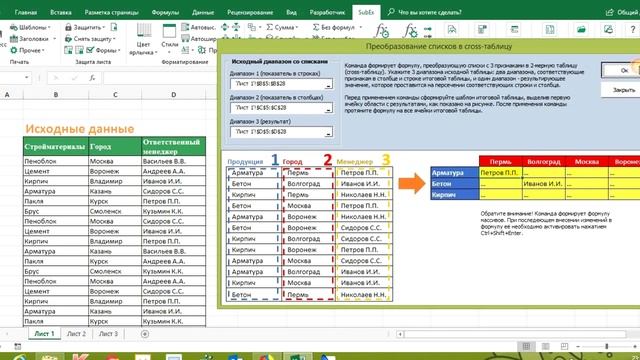This screenshot has width=640, height=360.
Task: Click the picture document icon in the ribbon
Action: 452,29
